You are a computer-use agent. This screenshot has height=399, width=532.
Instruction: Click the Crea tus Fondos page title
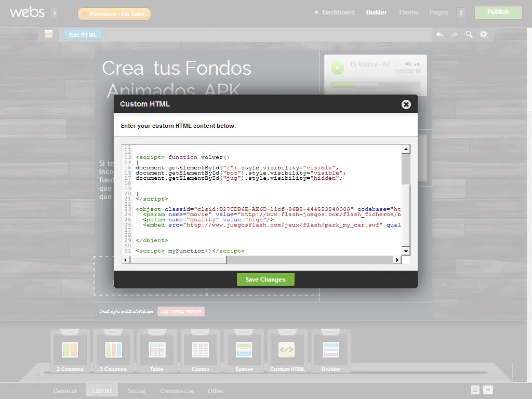pos(177,79)
